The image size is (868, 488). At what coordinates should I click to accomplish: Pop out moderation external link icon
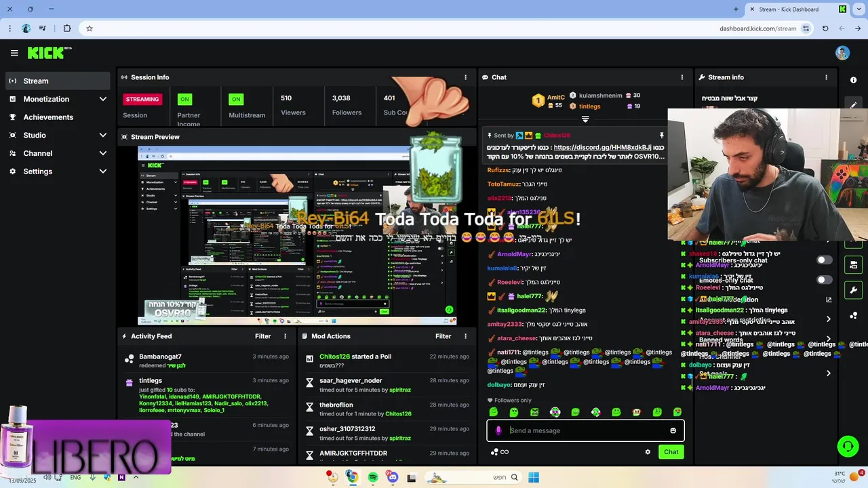(x=829, y=300)
